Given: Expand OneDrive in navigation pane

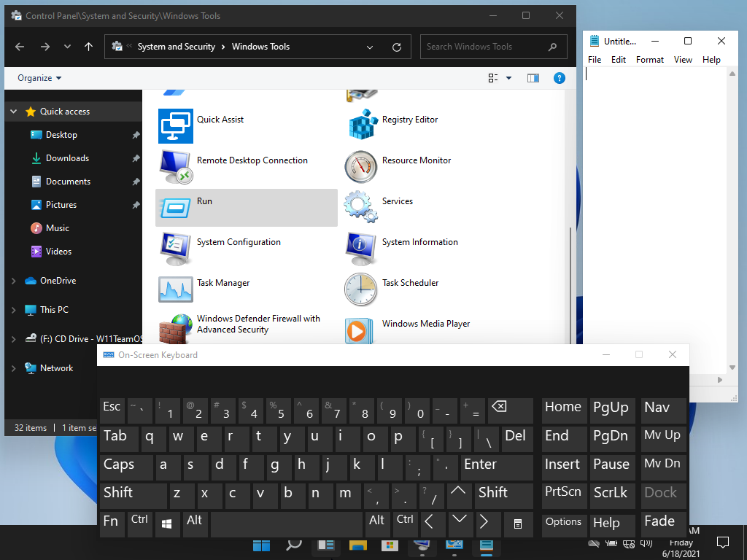Looking at the screenshot, I should [x=14, y=281].
